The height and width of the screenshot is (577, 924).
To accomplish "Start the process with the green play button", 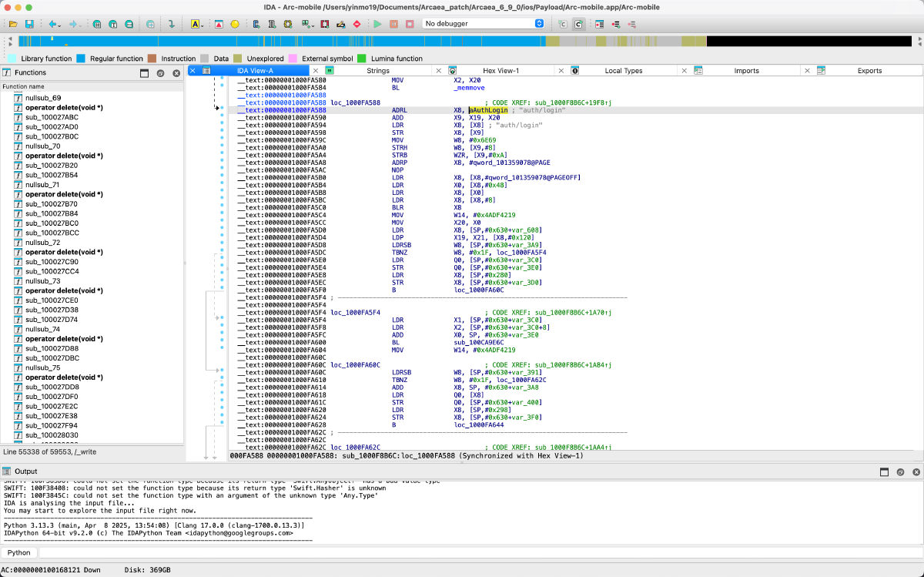I will [x=377, y=24].
